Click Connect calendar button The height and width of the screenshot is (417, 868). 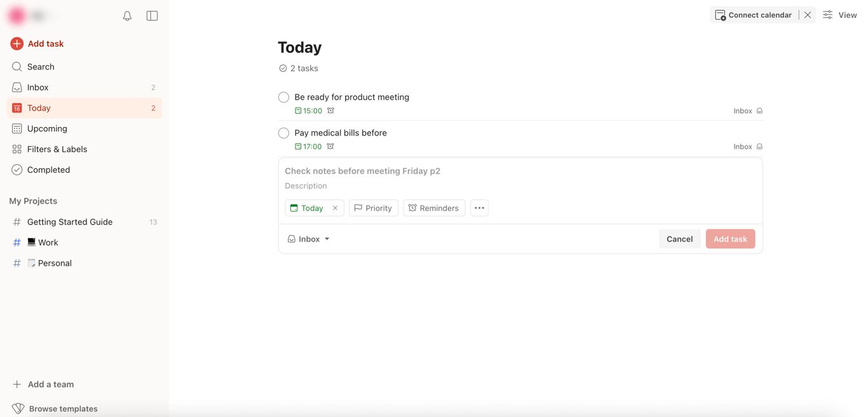754,15
